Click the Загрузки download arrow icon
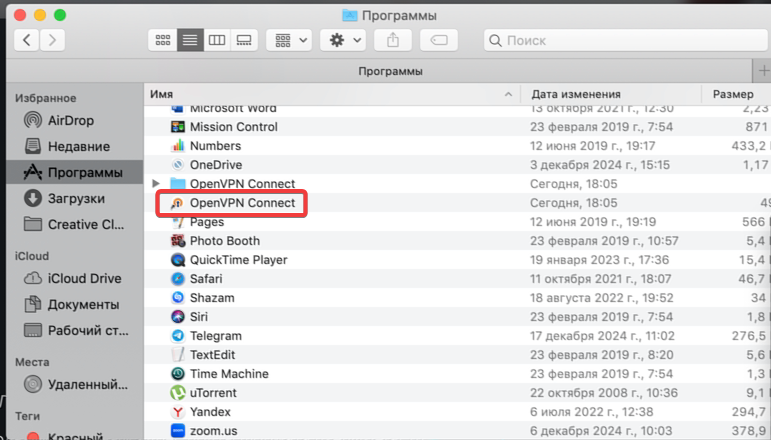 pyautogui.click(x=33, y=199)
